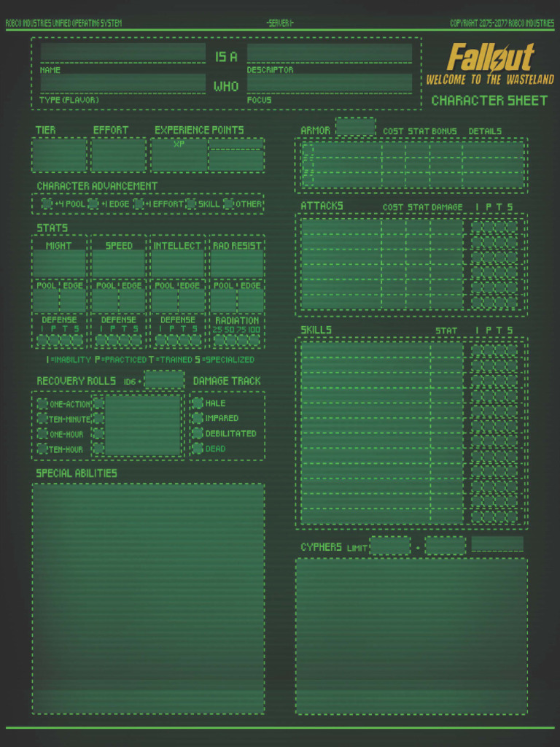
Task: Mark HALE on the Damage Track
Action: pyautogui.click(x=198, y=403)
